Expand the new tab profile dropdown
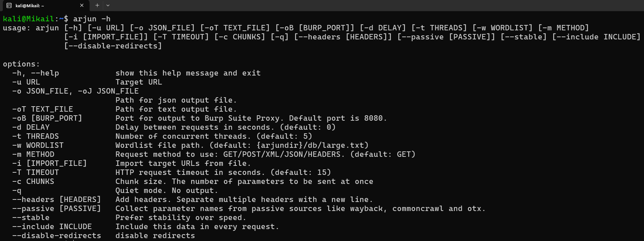Viewport: 644px width, 241px height. point(108,5)
